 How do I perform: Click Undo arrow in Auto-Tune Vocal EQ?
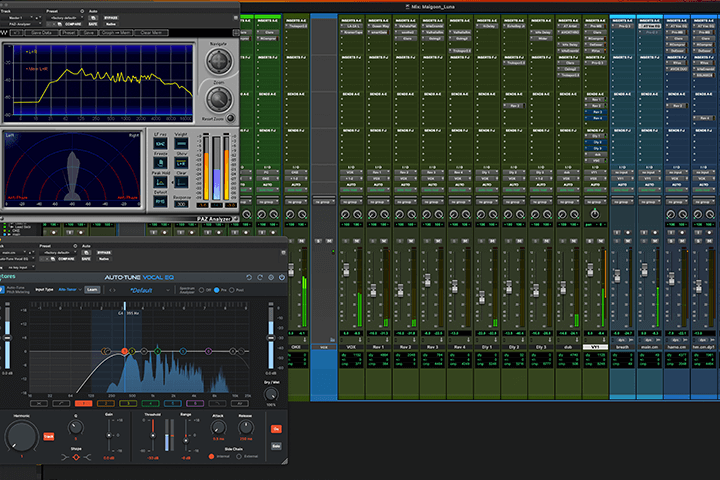tap(249, 277)
